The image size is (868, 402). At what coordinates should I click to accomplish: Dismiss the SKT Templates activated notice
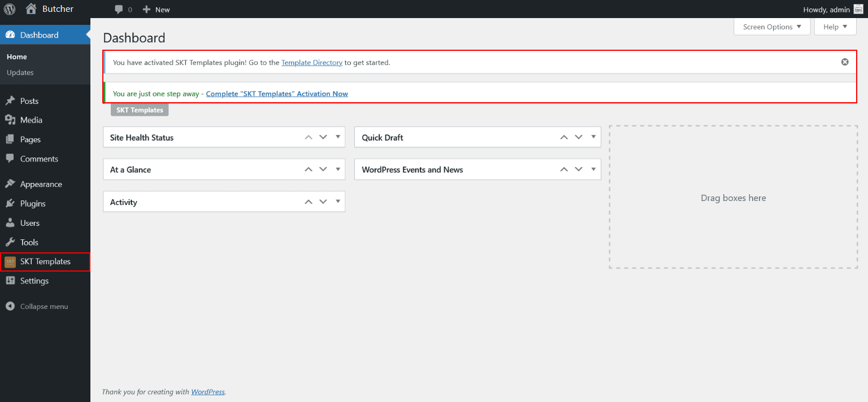pos(845,62)
